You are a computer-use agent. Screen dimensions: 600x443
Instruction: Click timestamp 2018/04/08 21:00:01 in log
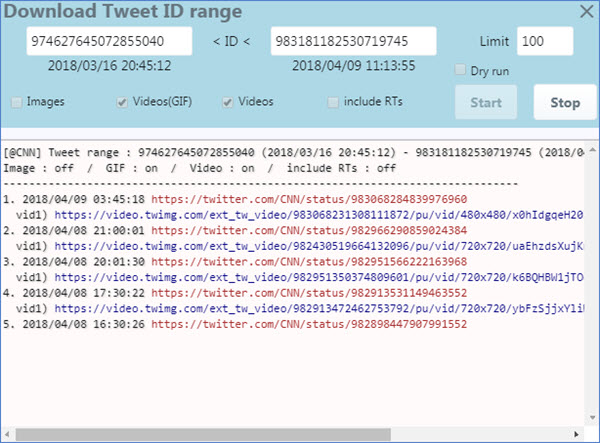pyautogui.click(x=84, y=231)
